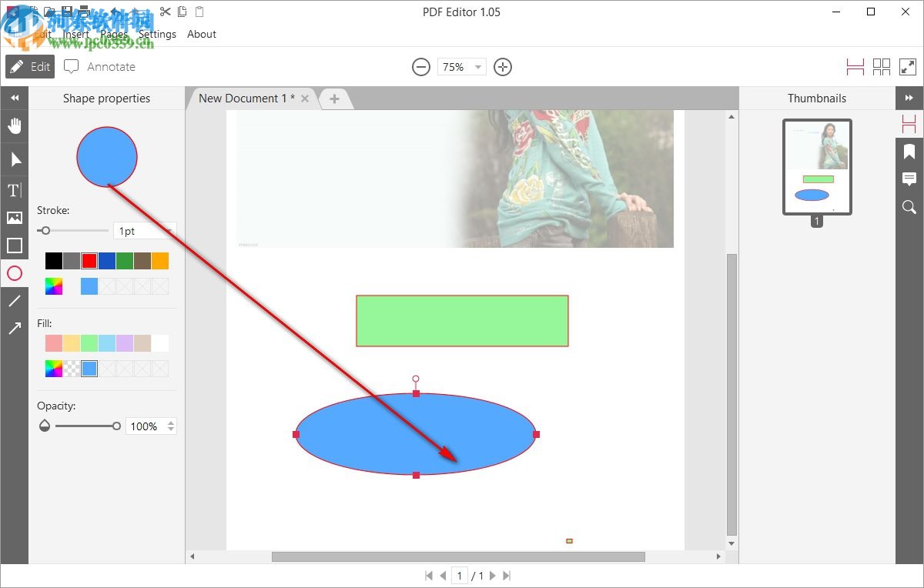
Task: Open the Search panel on the right
Action: [x=909, y=207]
